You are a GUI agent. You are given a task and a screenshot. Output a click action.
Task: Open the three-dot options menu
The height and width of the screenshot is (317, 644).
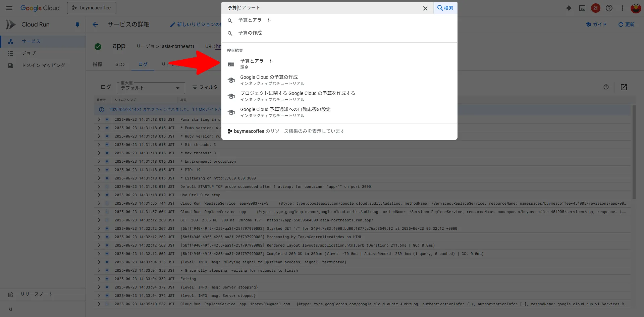pos(623,8)
